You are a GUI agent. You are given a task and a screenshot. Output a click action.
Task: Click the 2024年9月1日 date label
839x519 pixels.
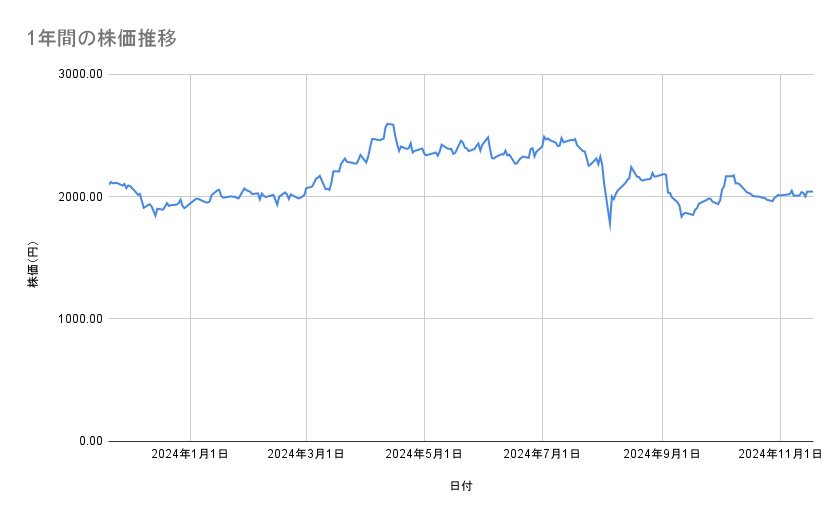click(x=662, y=454)
